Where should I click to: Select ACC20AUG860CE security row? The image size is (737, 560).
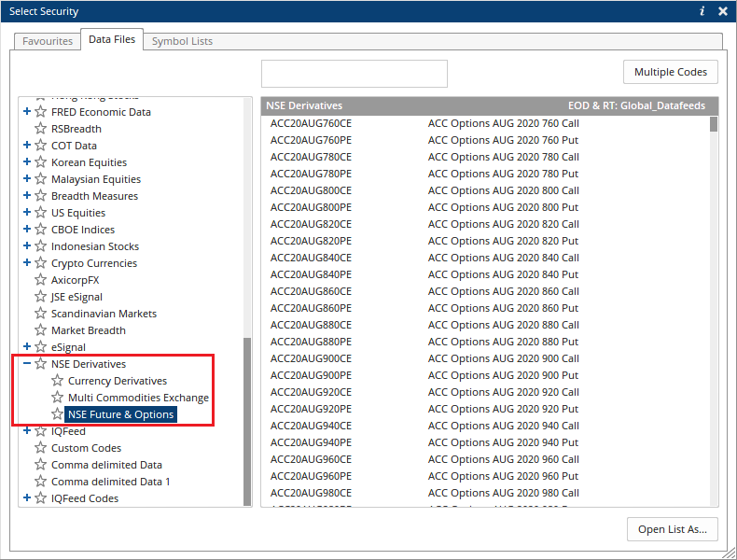(485, 291)
